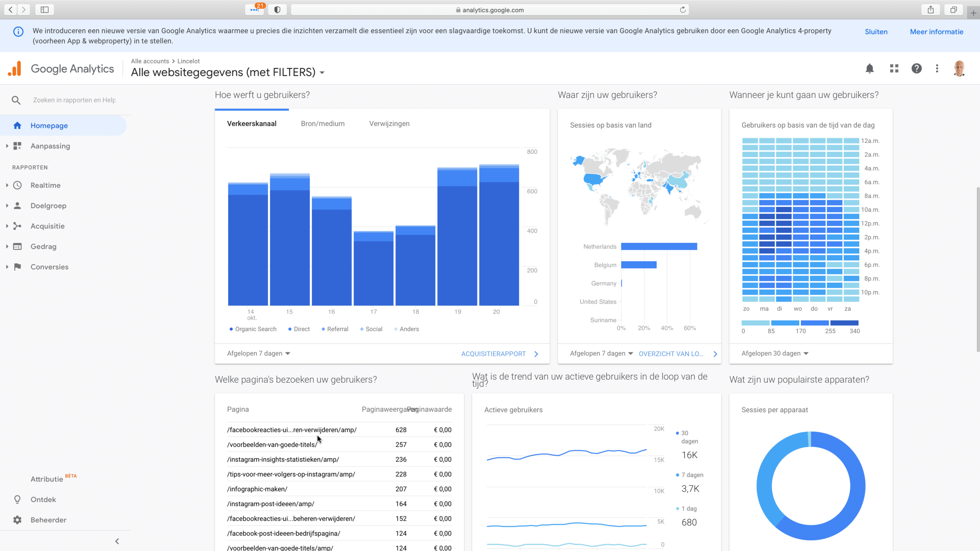Expand the Doelgroep tree arrow
The image size is (980, 551).
click(x=7, y=205)
